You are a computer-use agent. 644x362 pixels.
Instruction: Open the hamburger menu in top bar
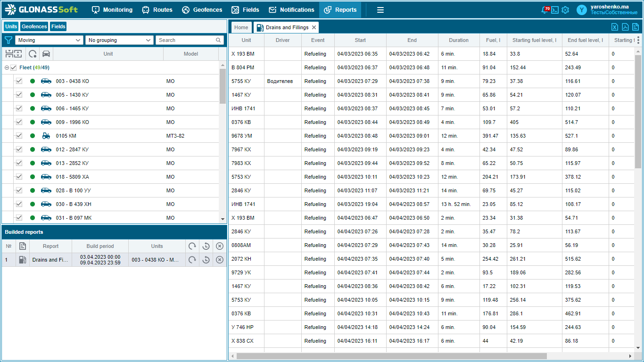[x=380, y=10]
